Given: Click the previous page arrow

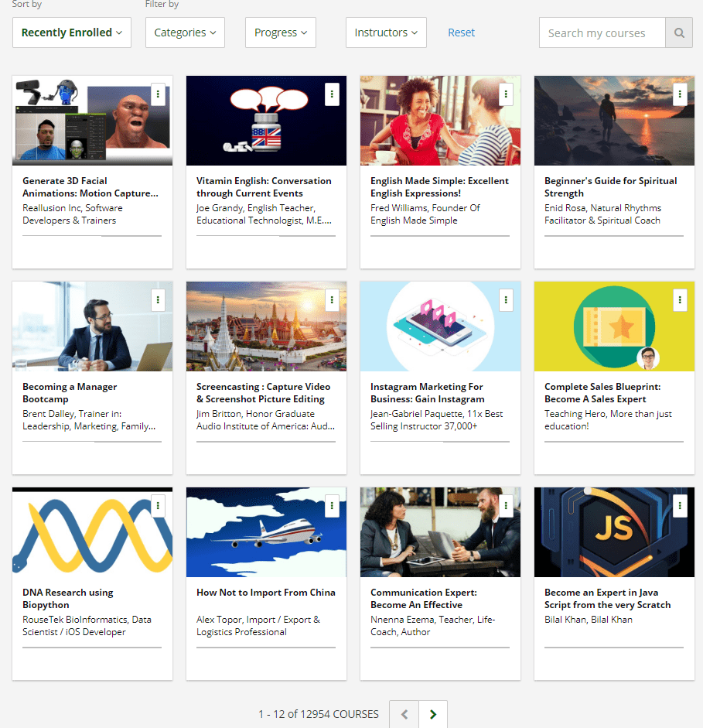Looking at the screenshot, I should click(404, 714).
